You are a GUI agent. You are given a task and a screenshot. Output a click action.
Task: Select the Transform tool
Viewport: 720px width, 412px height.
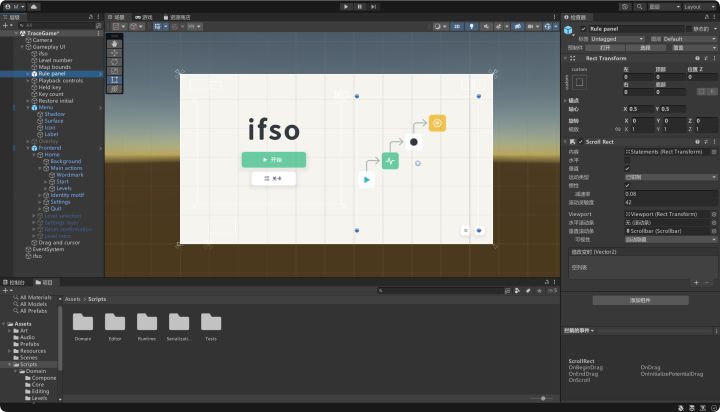pyautogui.click(x=114, y=89)
